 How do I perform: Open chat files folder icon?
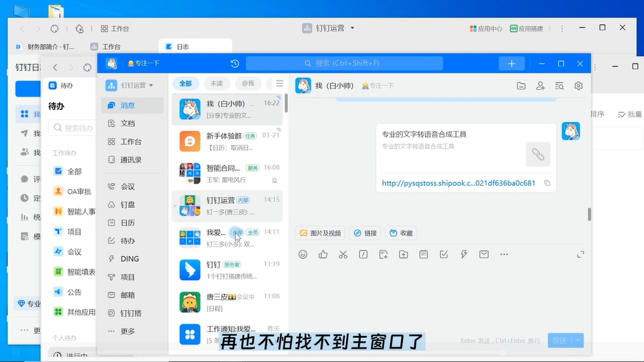point(521,86)
